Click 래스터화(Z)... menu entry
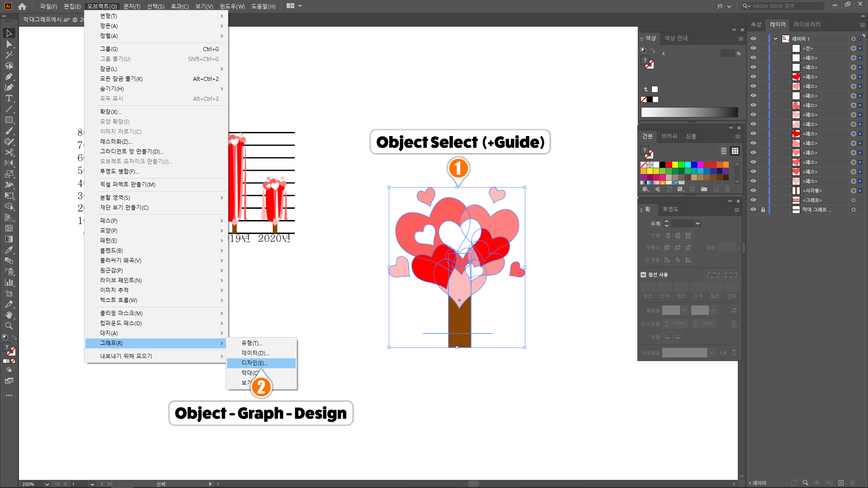 [x=116, y=142]
